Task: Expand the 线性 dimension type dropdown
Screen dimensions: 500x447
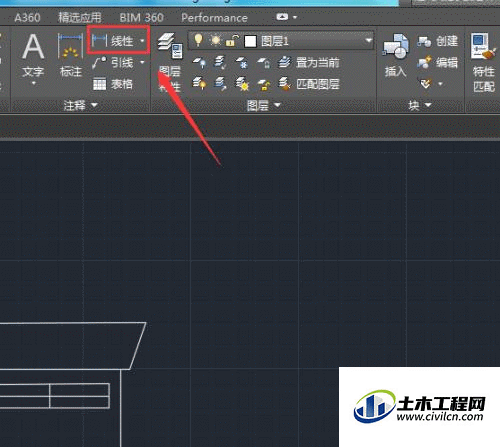Action: point(142,41)
